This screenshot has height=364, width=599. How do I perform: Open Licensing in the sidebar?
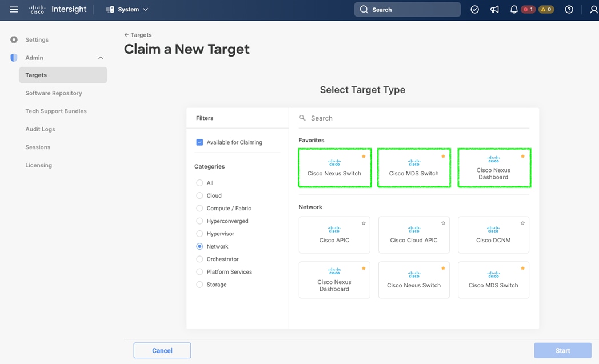(x=39, y=165)
